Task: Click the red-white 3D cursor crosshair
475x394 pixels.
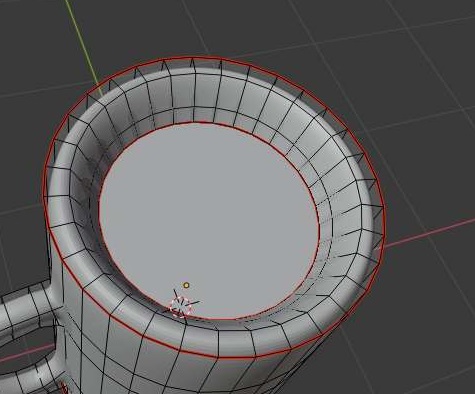Action: pyautogui.click(x=181, y=307)
